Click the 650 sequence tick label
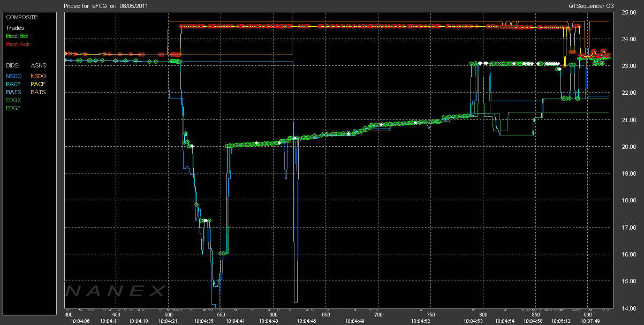The width and height of the screenshot is (644, 325). click(325, 315)
